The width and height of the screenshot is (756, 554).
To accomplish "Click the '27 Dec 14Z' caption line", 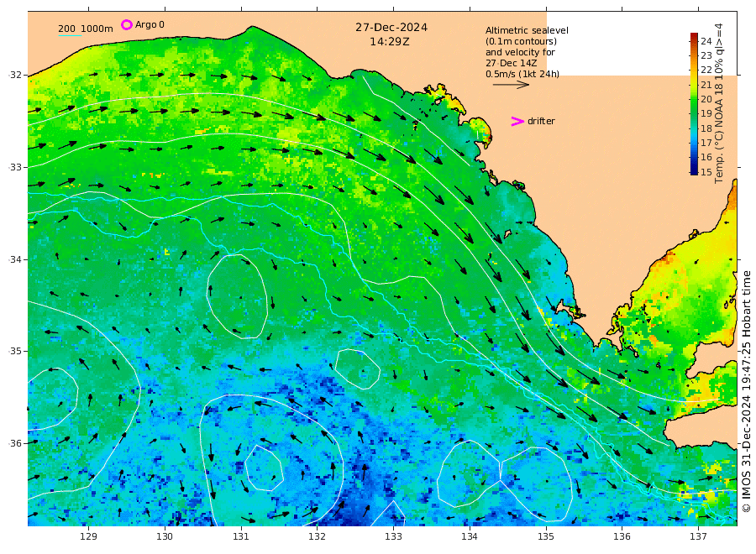I will (x=511, y=63).
